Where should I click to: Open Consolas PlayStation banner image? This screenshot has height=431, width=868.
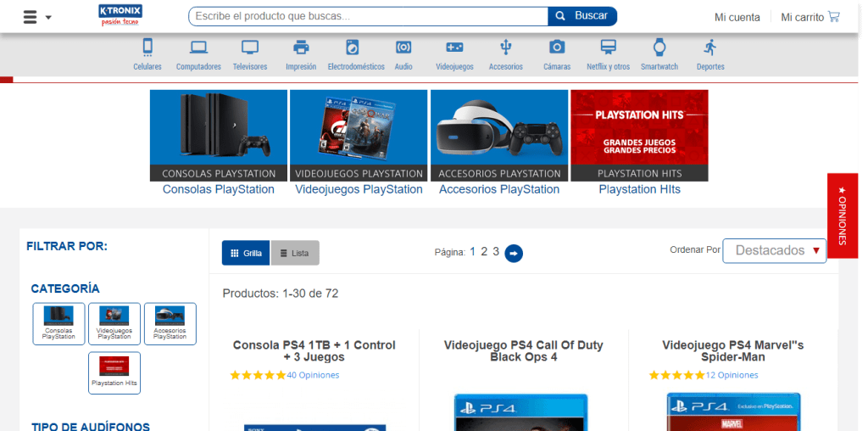coord(219,135)
